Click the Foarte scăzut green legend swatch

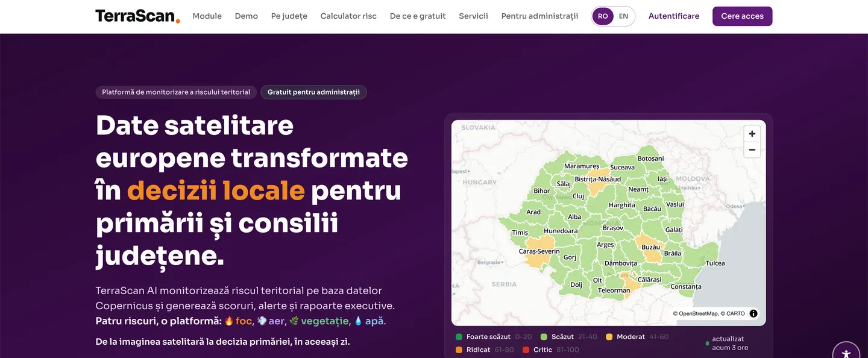coord(459,337)
